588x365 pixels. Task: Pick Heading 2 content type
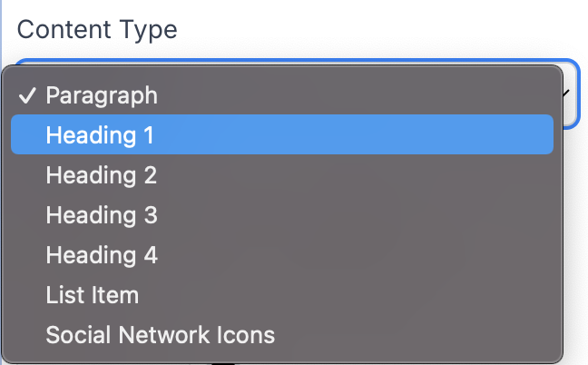click(x=102, y=175)
